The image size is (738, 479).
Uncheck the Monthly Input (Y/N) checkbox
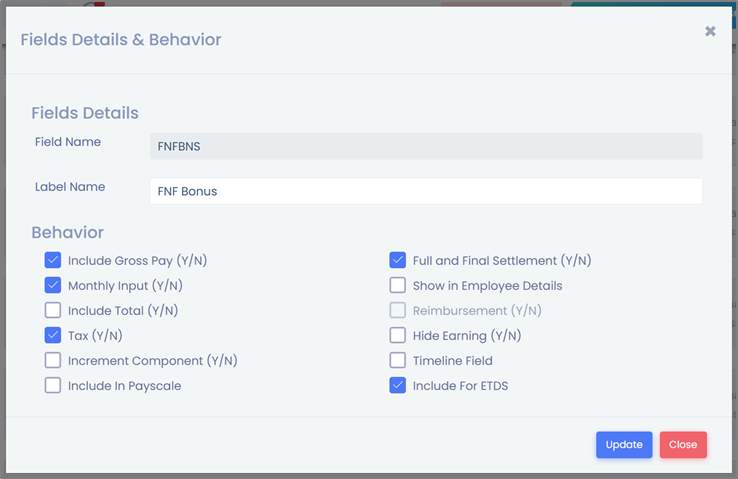53,286
